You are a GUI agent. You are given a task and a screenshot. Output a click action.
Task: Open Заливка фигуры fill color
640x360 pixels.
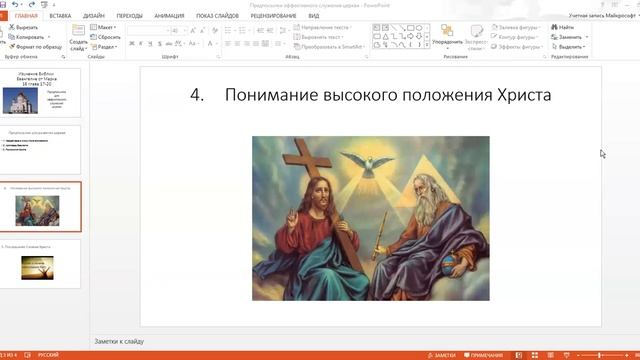(516, 27)
